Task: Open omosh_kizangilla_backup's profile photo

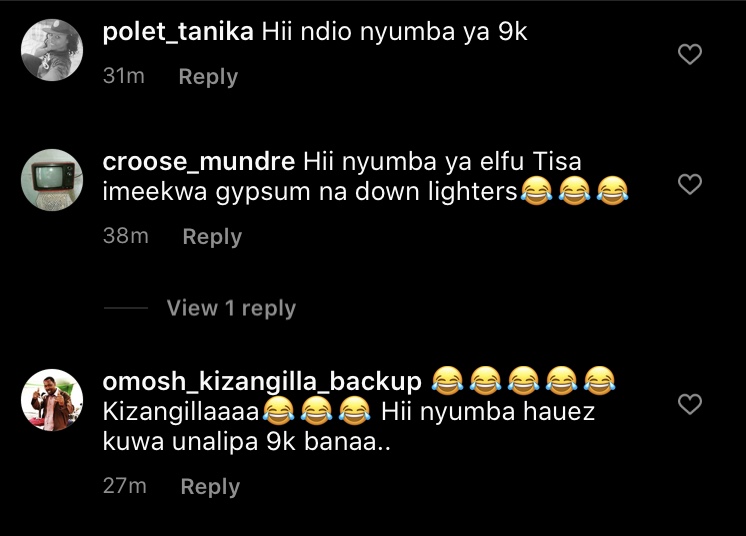Action: [52, 400]
